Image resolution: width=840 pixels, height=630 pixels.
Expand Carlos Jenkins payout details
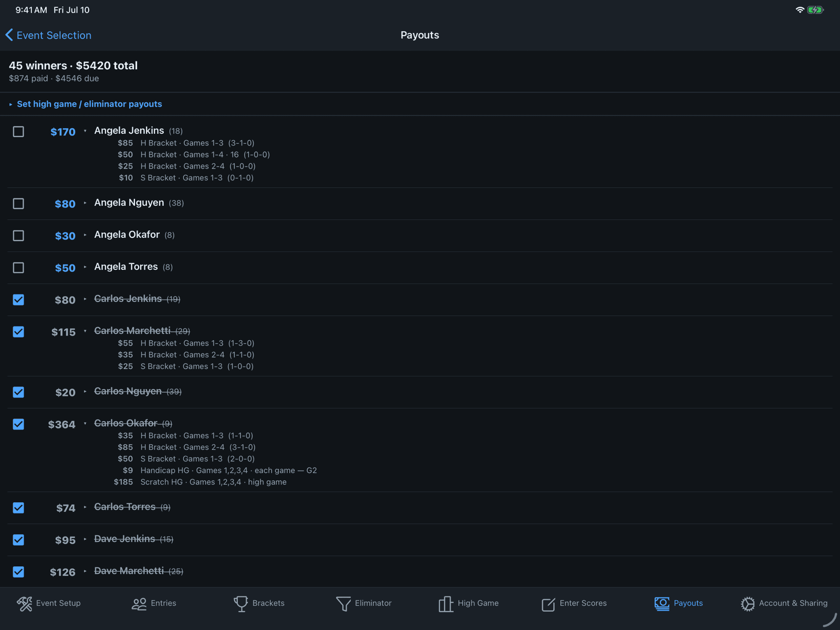[85, 299]
